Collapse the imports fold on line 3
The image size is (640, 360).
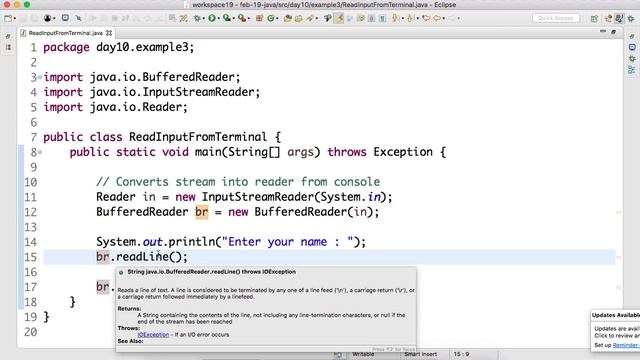tap(40, 77)
